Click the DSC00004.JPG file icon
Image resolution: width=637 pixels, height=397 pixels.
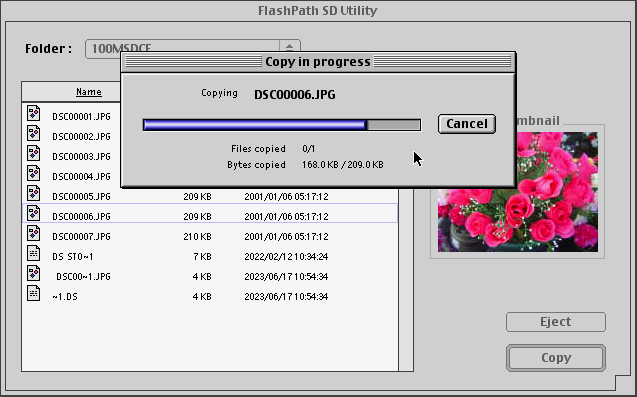(x=34, y=173)
